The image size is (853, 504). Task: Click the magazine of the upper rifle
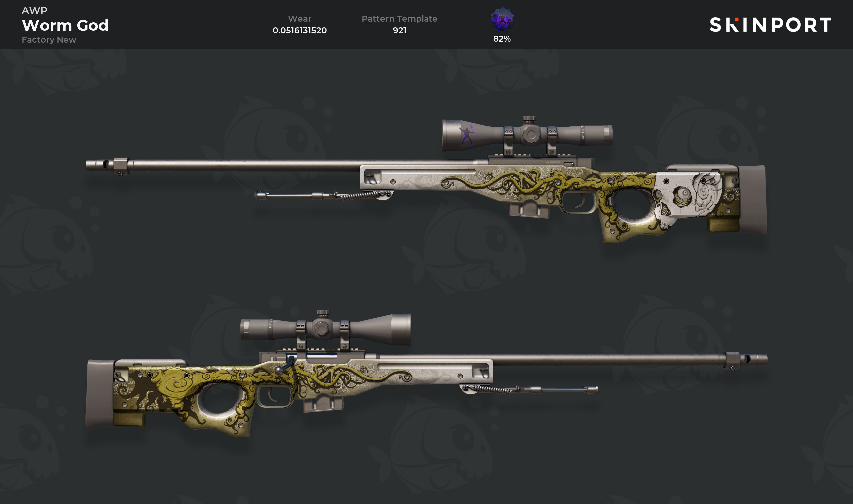[x=529, y=208]
